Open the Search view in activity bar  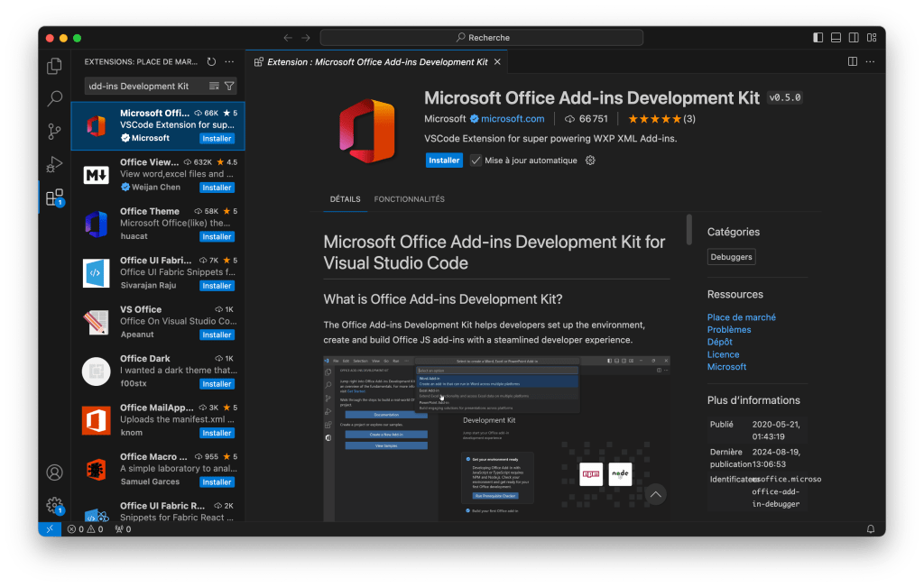(55, 98)
